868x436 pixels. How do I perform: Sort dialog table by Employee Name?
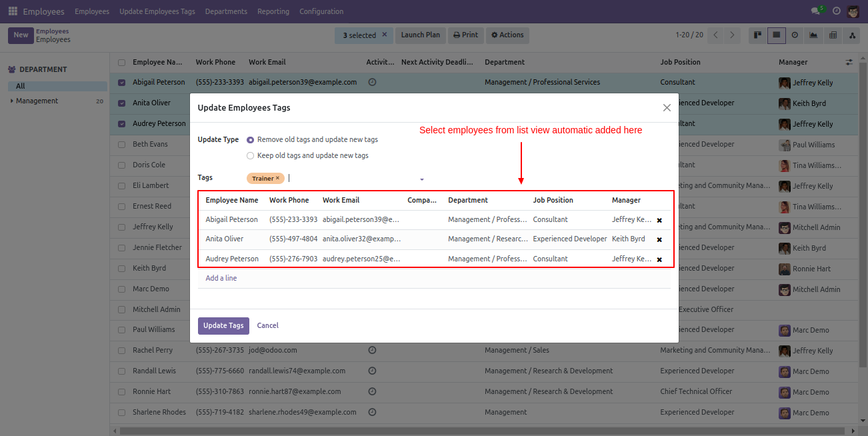click(x=232, y=200)
